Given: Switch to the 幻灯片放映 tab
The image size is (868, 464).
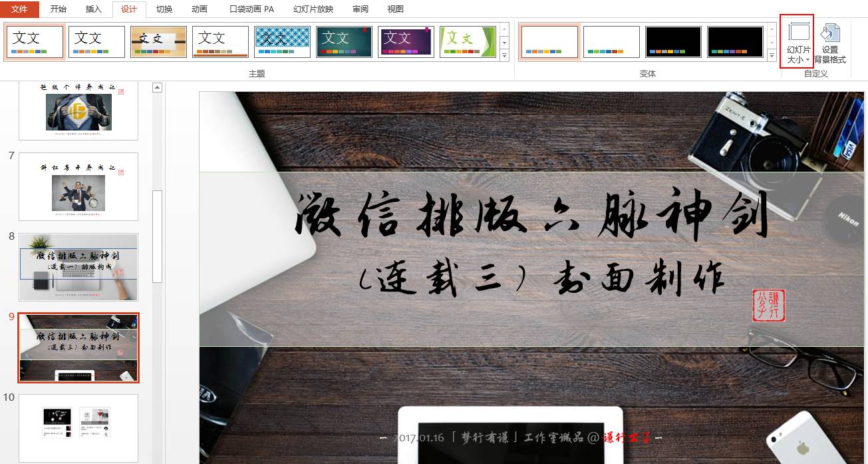Looking at the screenshot, I should [x=313, y=9].
